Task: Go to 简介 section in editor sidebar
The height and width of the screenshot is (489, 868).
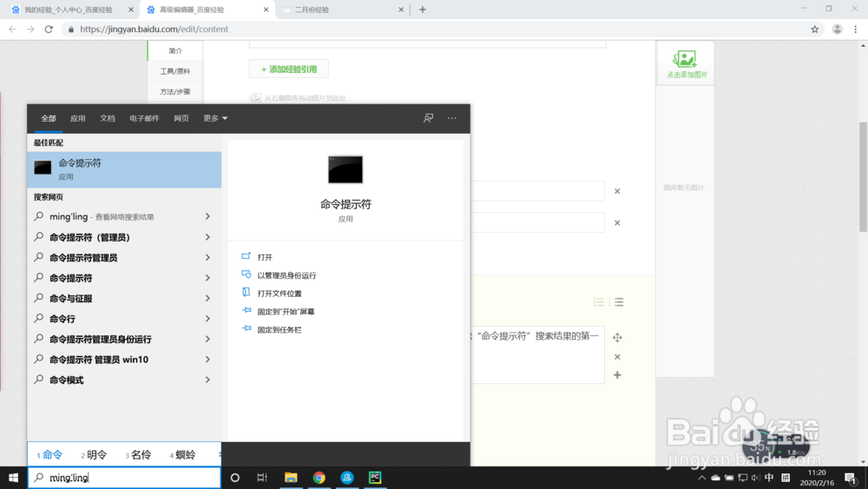Action: pos(175,51)
